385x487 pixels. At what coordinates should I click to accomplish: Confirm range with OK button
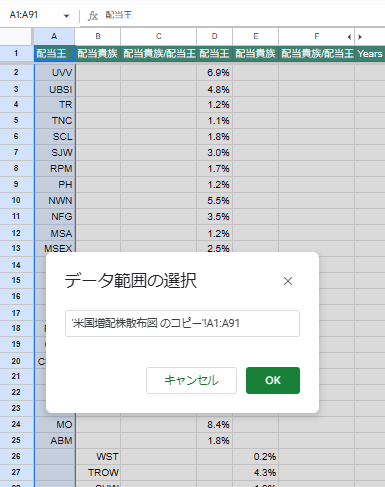(273, 380)
